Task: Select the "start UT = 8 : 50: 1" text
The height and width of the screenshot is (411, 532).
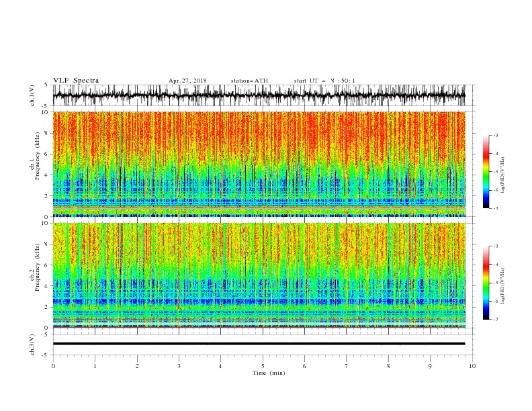Action: pos(324,81)
